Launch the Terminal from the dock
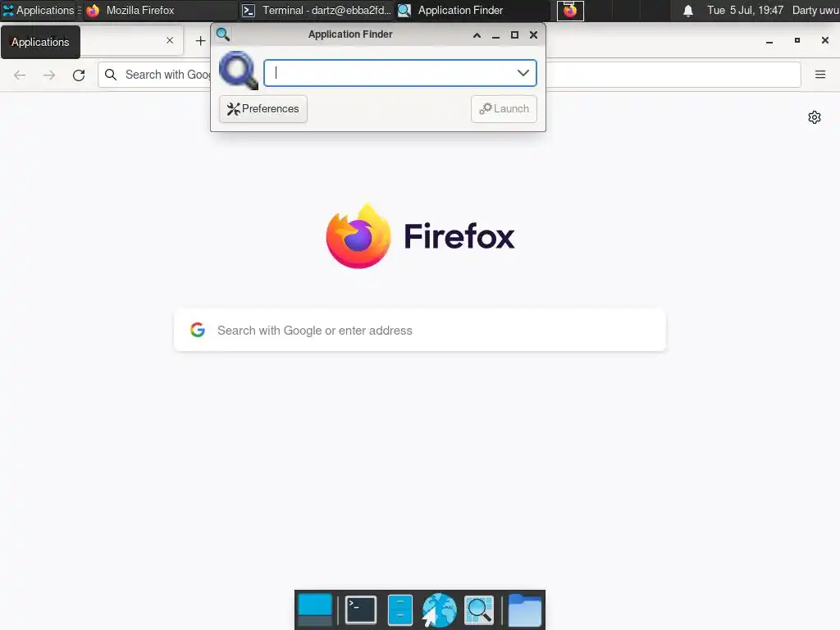 (361, 609)
